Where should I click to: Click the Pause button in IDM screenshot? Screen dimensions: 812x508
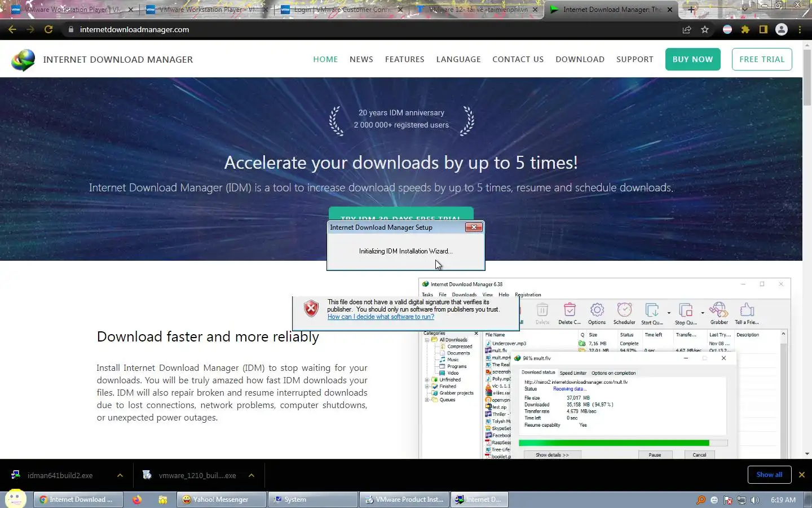click(654, 454)
